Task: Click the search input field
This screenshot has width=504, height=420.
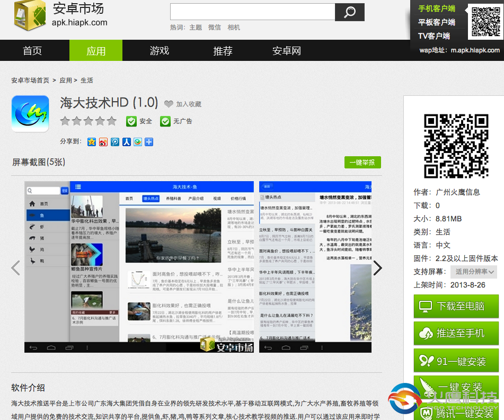Action: [x=252, y=12]
